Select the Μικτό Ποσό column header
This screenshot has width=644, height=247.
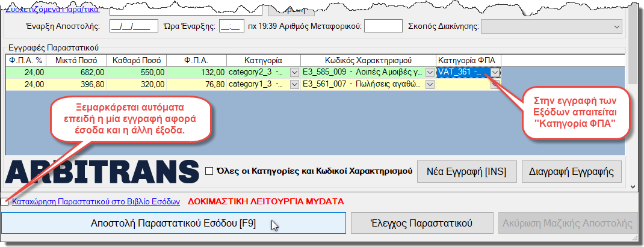pos(76,60)
